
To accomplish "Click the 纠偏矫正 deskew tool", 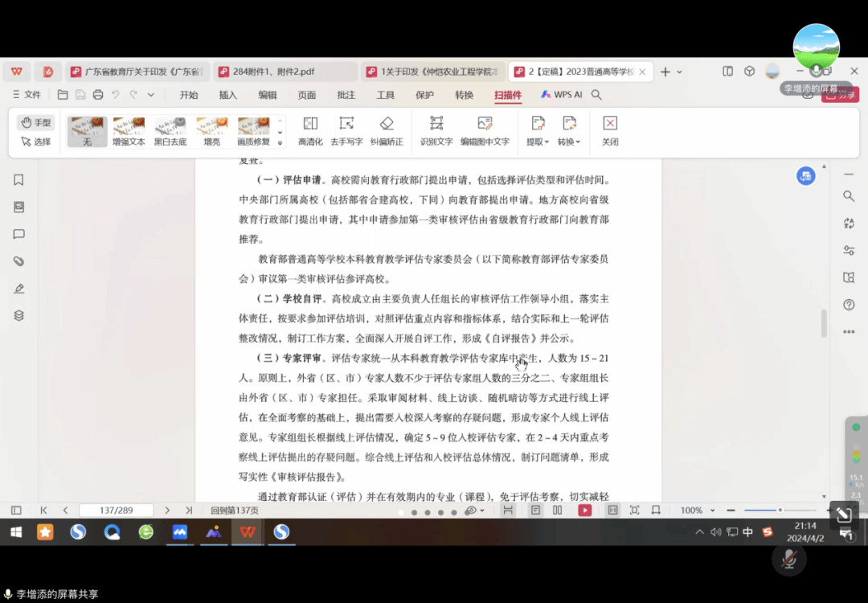I will (x=387, y=130).
